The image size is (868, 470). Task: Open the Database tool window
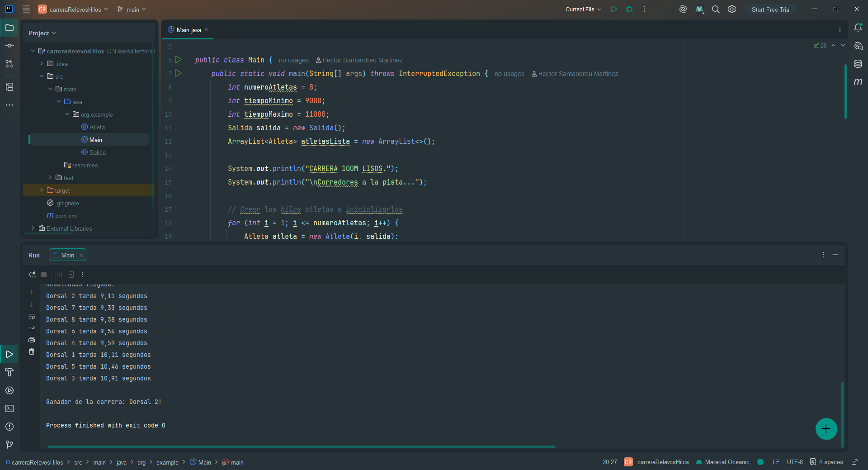[x=858, y=64]
